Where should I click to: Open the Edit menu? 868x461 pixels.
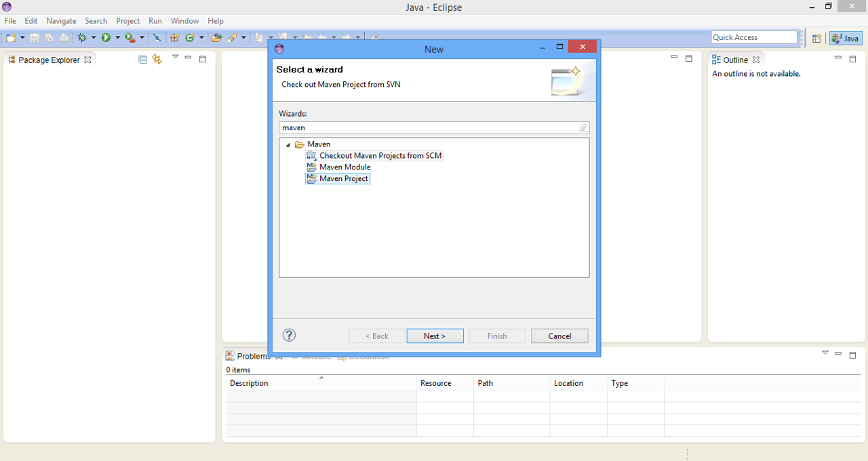point(31,21)
